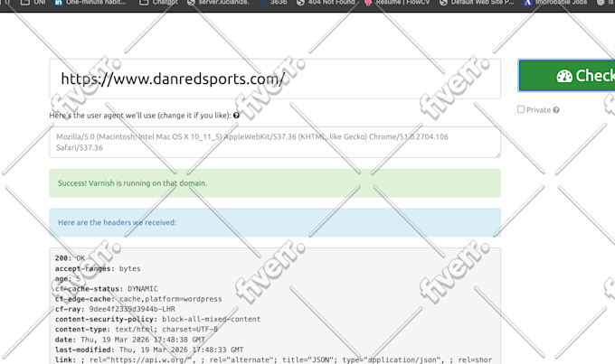
Task: Click the user agent text area
Action: (x=275, y=142)
